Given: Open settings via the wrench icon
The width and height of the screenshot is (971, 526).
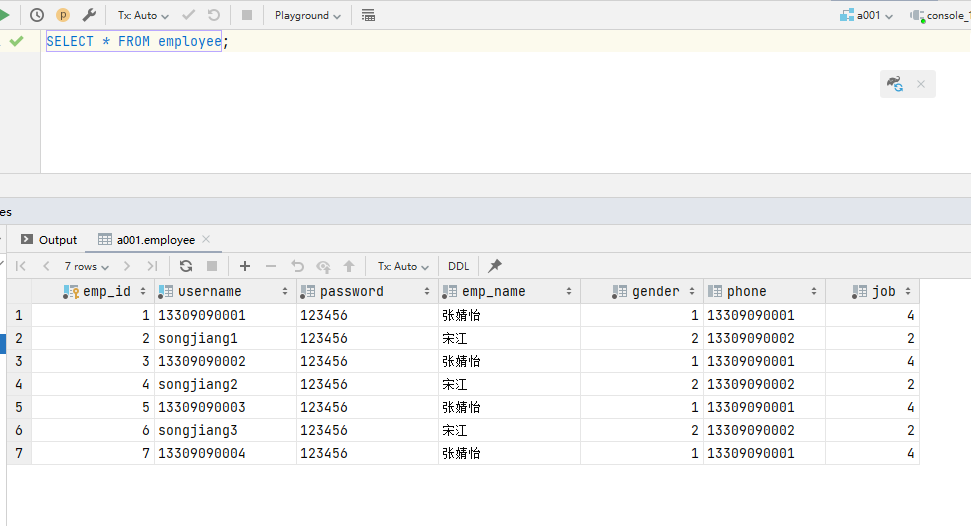Looking at the screenshot, I should coord(89,15).
